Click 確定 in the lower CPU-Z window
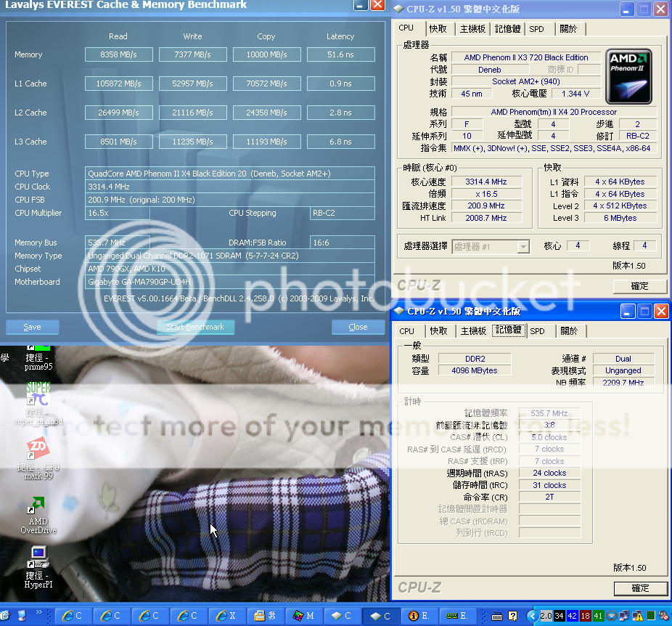The width and height of the screenshot is (672, 626). click(640, 588)
